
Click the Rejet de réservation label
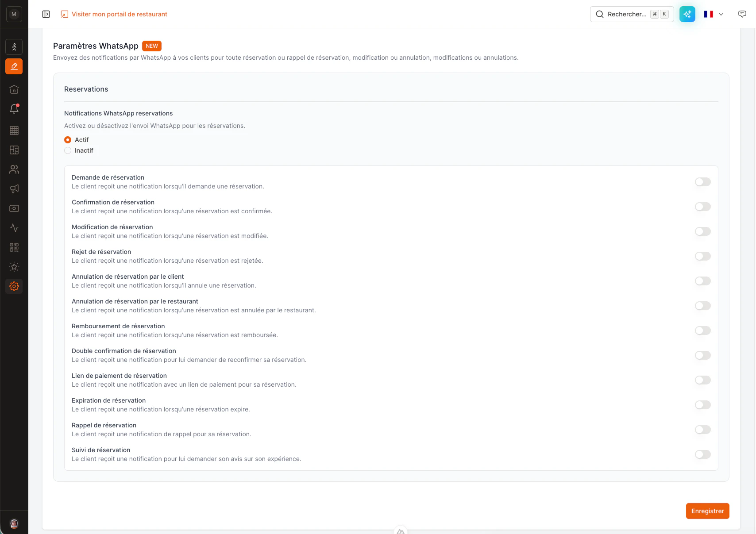(x=101, y=252)
